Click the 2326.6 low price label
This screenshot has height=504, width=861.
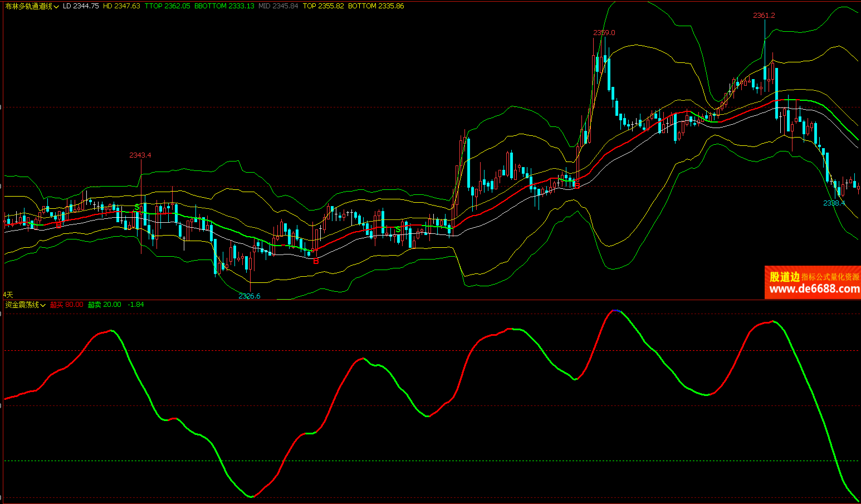[x=249, y=296]
